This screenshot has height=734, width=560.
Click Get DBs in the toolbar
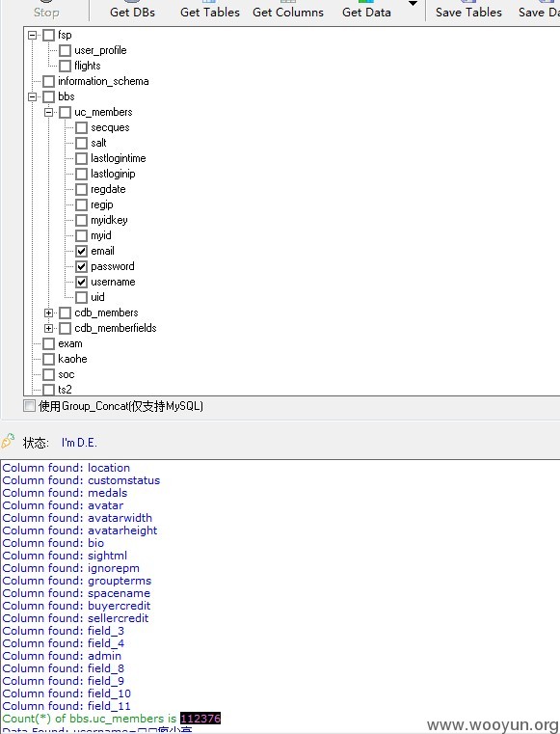click(x=132, y=12)
